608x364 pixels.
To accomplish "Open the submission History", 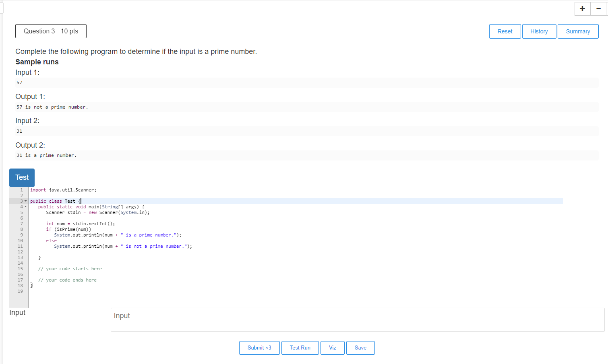I will pos(539,31).
